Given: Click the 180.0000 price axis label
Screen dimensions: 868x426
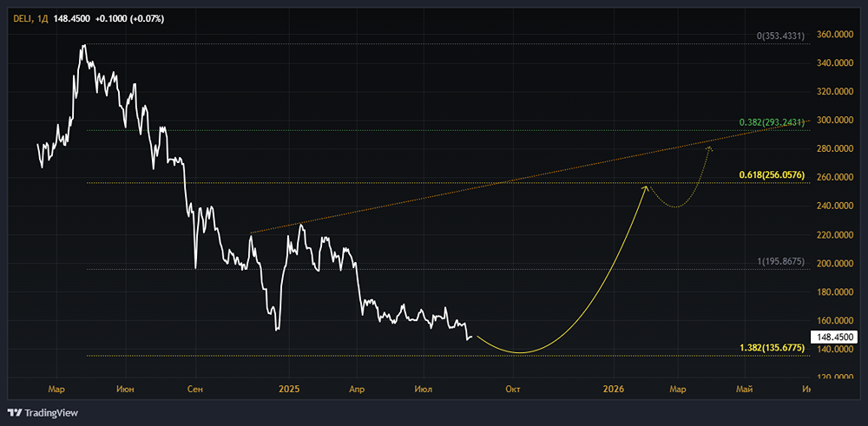Looking at the screenshot, I should [835, 292].
